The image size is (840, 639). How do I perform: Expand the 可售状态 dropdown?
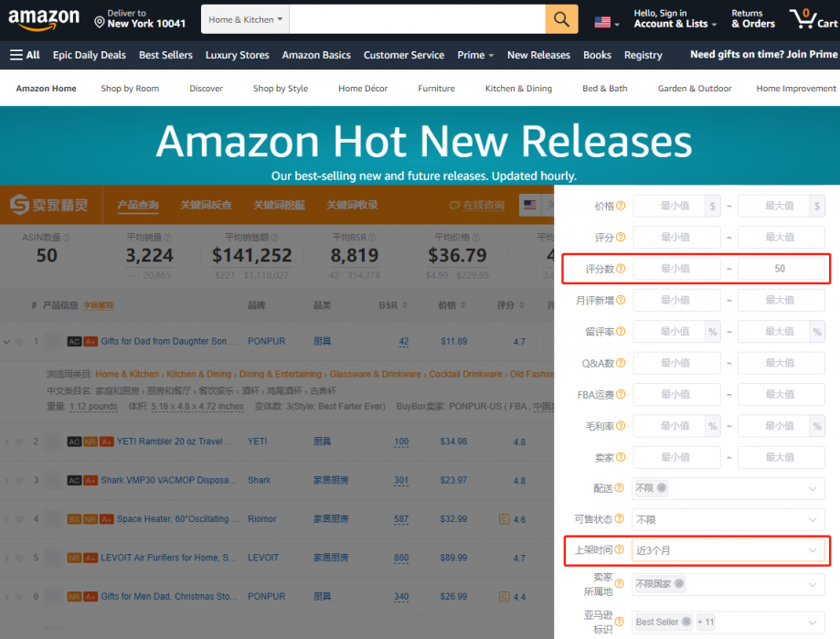(x=728, y=519)
